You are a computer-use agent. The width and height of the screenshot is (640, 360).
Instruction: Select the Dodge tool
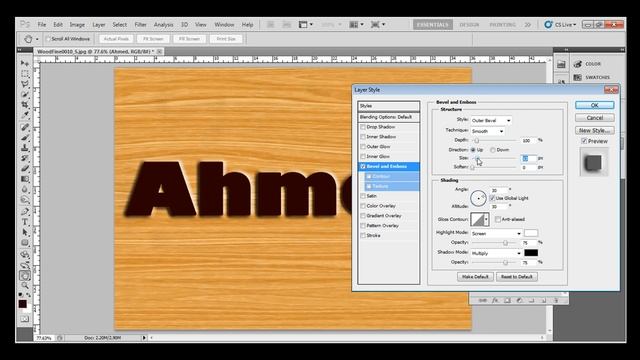click(25, 200)
